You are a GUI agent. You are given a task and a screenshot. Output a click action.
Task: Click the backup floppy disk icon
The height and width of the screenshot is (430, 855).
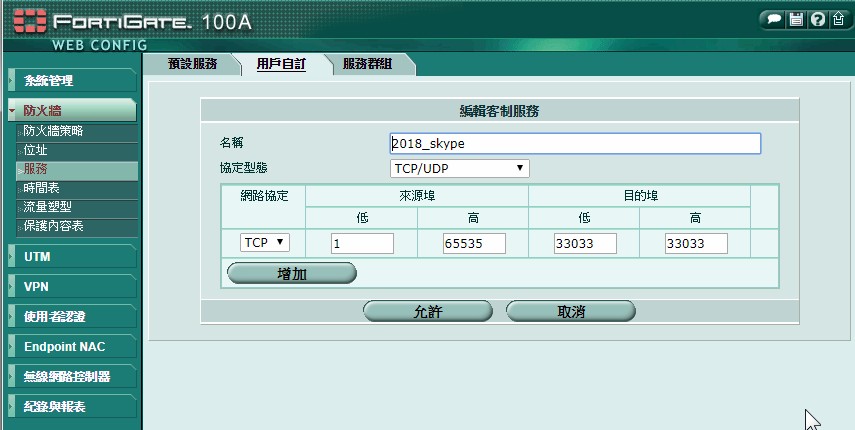click(796, 20)
